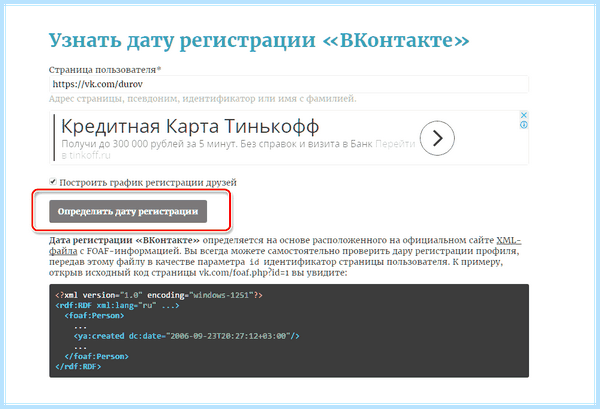Click the hint text 'Адрес страницы, псевдоним'
The height and width of the screenshot is (409, 600).
pyautogui.click(x=114, y=99)
